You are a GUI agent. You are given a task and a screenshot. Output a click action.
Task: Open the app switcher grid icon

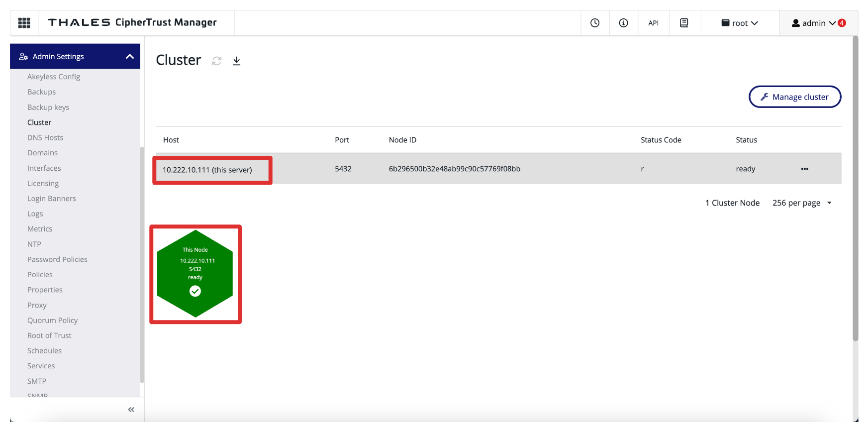coord(24,23)
